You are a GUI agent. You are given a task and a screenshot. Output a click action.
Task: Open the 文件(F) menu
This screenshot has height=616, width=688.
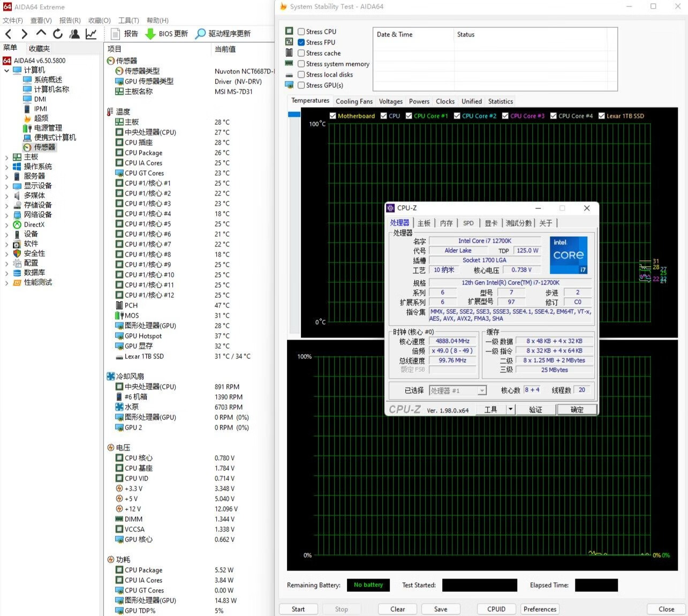point(13,20)
